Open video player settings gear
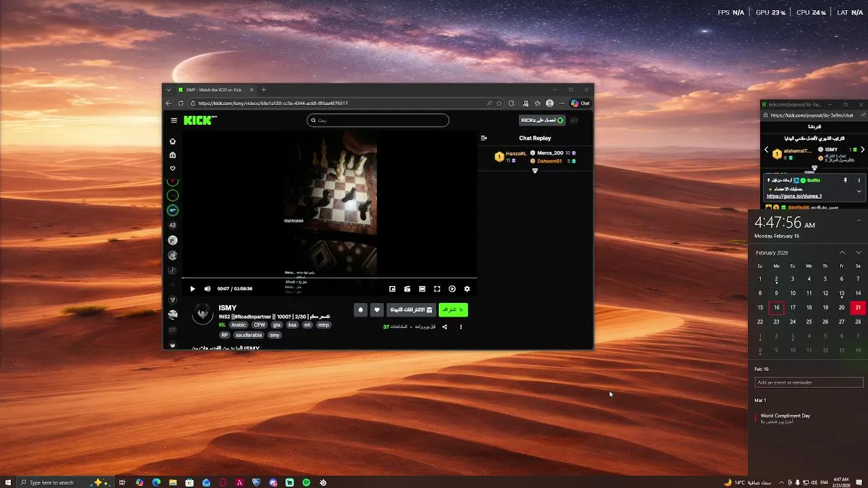 click(x=467, y=289)
